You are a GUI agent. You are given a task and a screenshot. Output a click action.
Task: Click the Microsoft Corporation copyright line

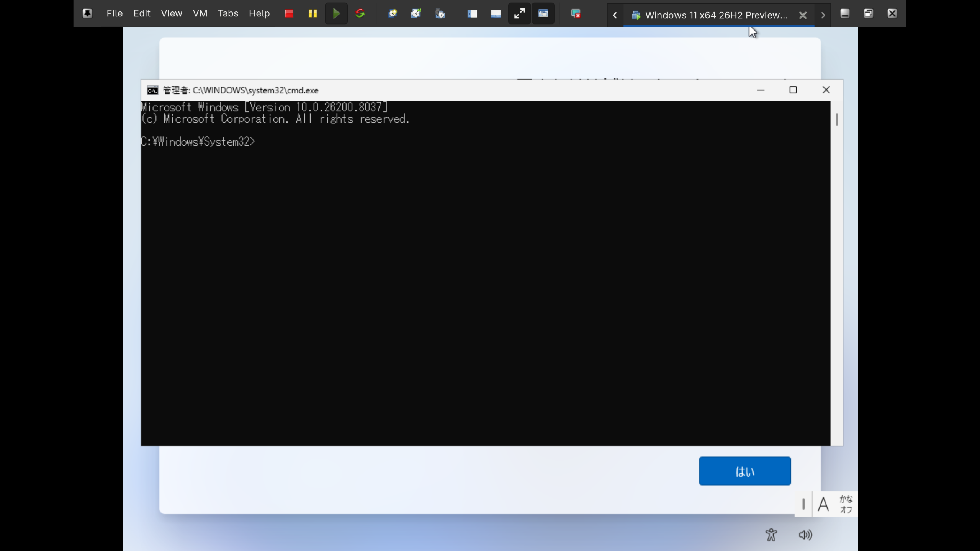(275, 119)
